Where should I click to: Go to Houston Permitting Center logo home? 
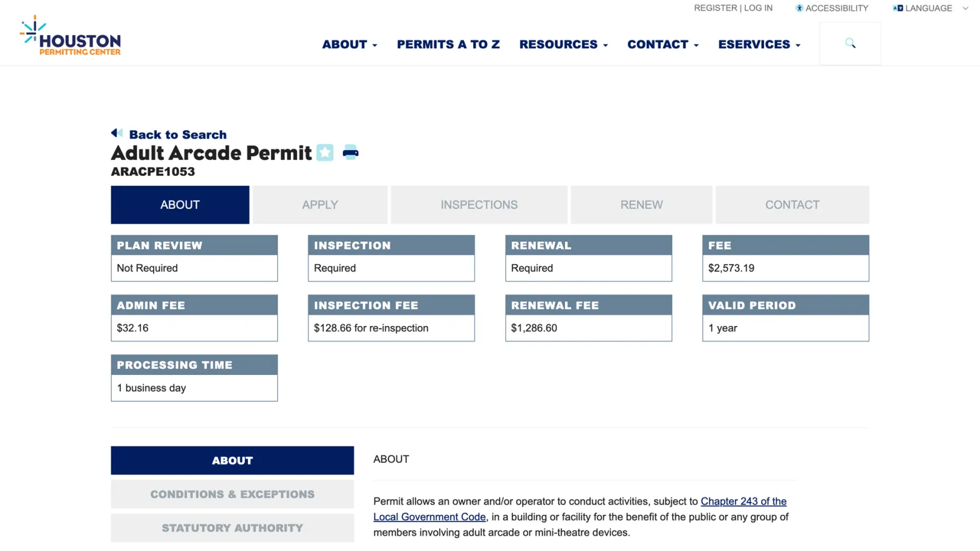(x=70, y=35)
